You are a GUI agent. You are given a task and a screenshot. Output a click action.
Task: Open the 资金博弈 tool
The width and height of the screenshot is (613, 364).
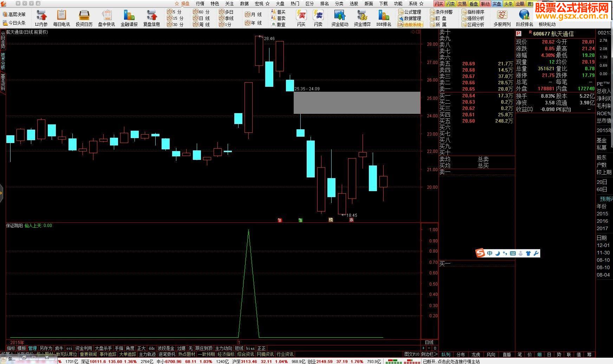tap(362, 18)
